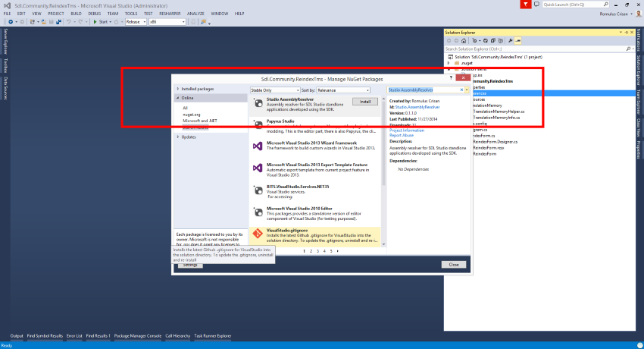Open the feedback speech bubble icon

[537, 5]
